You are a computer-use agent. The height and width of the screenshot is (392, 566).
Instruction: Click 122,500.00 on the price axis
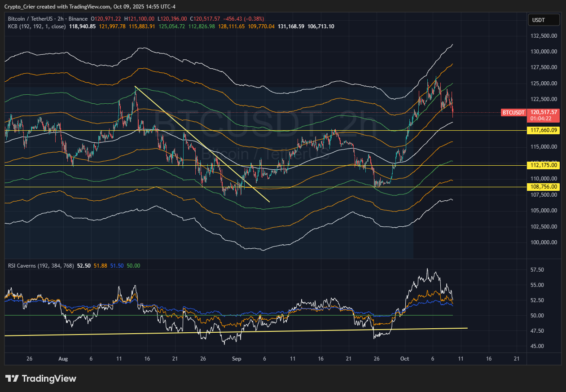coord(544,99)
